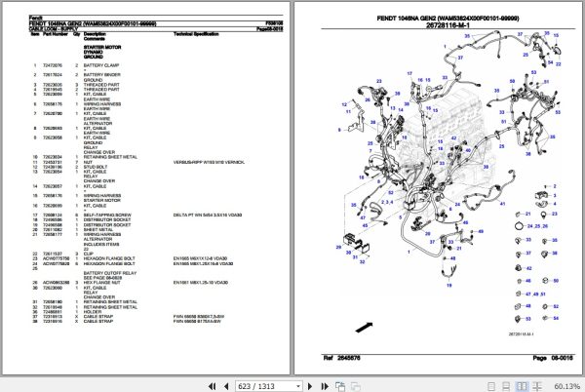Click the HEXAGON FLANGE BOLT row for item 23

coord(129,258)
